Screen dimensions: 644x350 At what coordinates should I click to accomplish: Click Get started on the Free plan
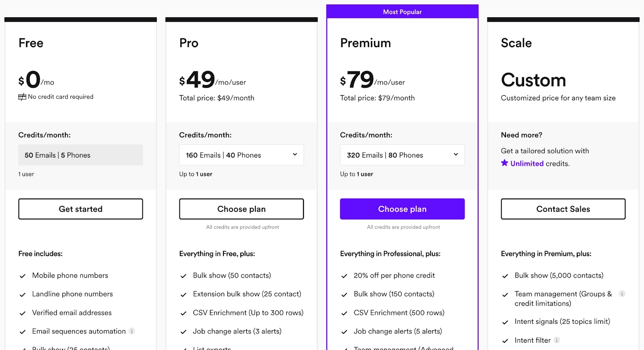80,209
